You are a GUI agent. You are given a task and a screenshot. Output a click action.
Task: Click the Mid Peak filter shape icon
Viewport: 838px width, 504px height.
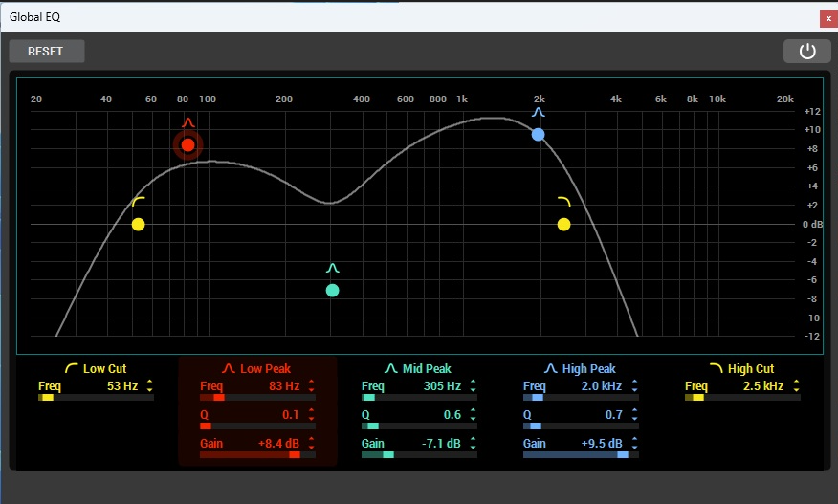coord(390,368)
